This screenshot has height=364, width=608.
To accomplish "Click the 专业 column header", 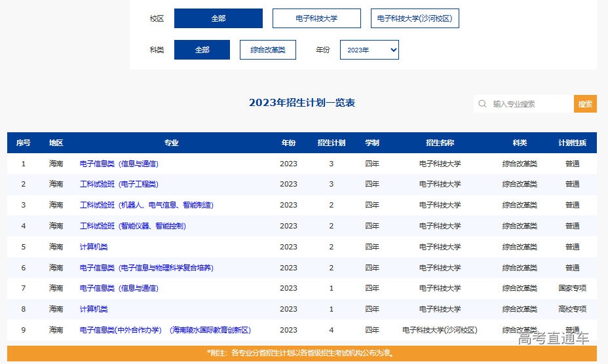I will [171, 143].
